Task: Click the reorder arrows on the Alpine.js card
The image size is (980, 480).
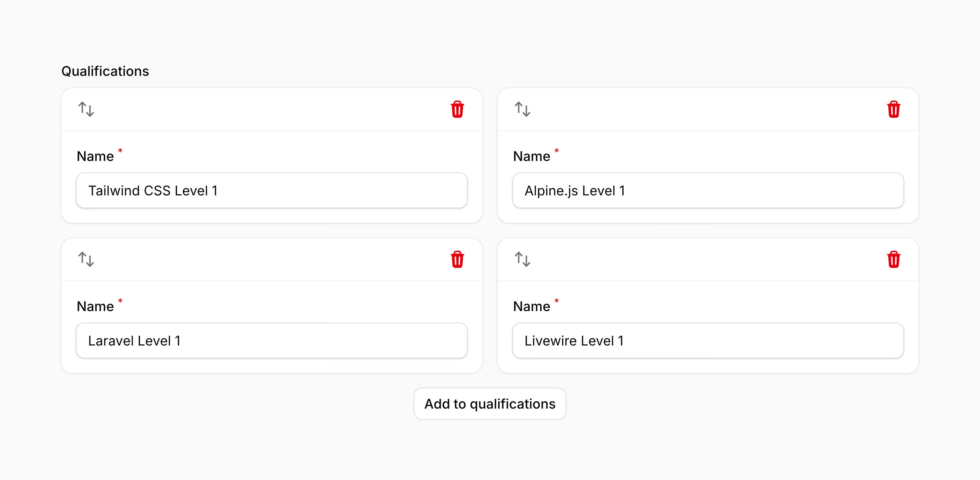Action: 522,109
